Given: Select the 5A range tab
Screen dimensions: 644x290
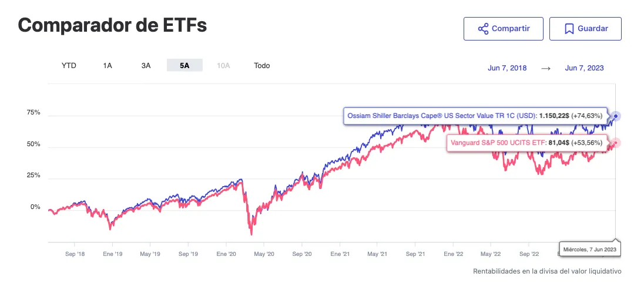Looking at the screenshot, I should 185,66.
